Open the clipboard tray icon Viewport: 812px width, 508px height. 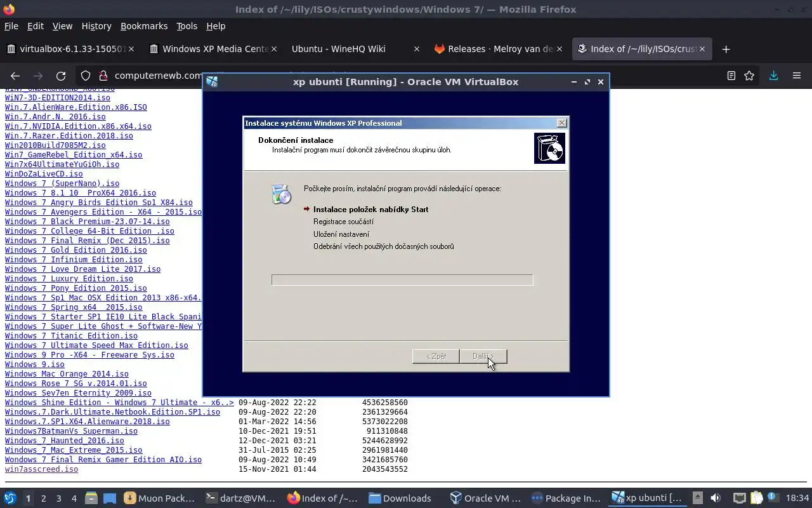pyautogui.click(x=756, y=498)
